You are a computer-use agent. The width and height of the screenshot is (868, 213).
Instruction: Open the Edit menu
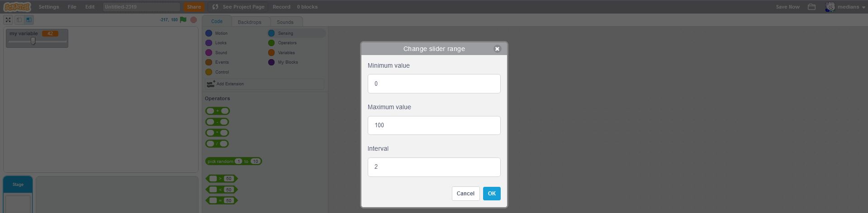(x=90, y=7)
